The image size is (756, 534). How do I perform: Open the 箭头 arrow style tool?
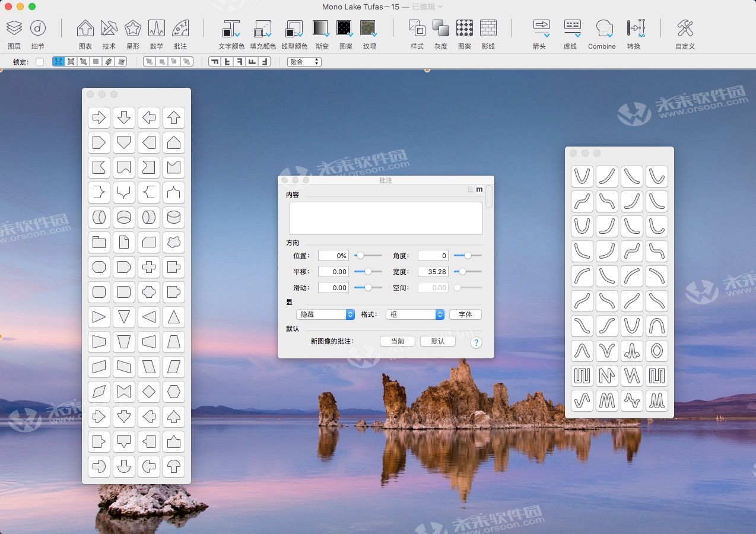click(x=541, y=28)
